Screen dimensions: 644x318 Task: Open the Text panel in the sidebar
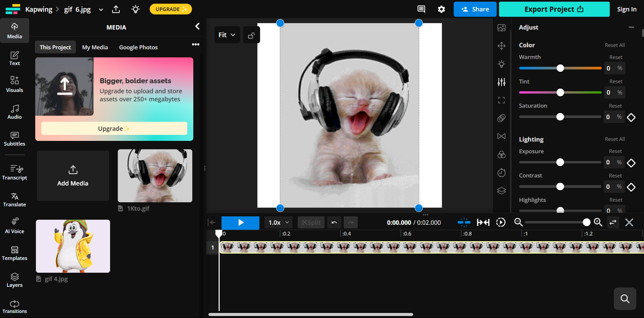coord(14,58)
